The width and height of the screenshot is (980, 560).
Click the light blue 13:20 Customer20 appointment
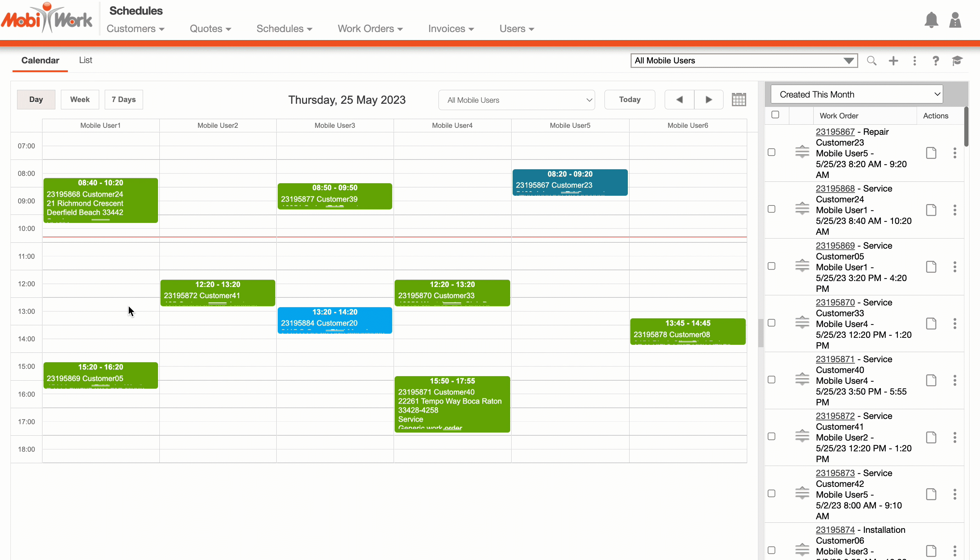[334, 320]
